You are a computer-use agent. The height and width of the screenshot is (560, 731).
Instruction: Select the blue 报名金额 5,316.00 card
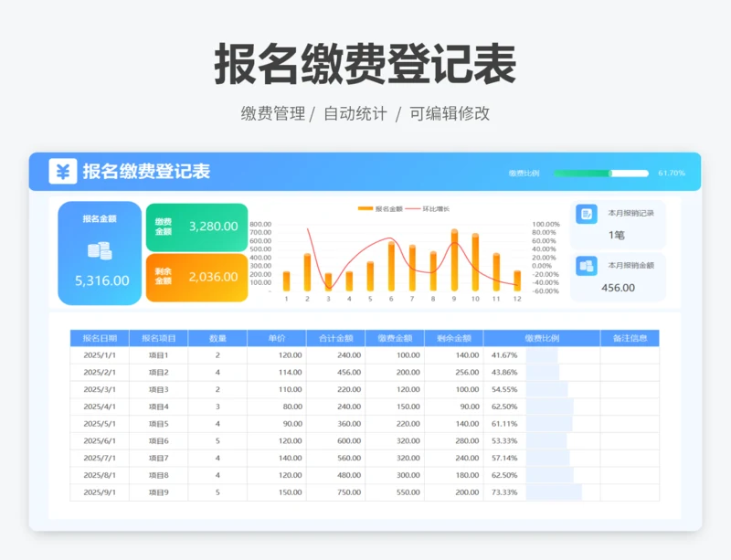tap(100, 253)
